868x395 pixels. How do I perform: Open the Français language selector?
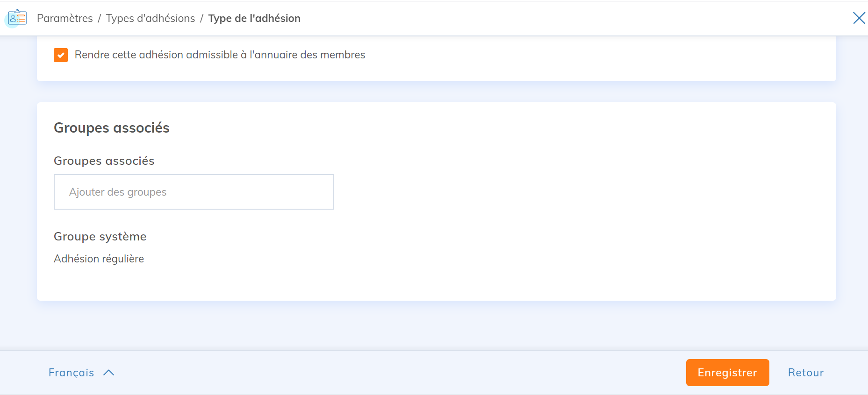coord(72,373)
